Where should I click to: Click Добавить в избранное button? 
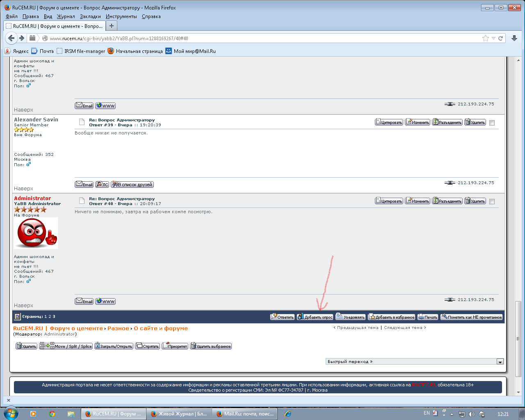(x=392, y=317)
